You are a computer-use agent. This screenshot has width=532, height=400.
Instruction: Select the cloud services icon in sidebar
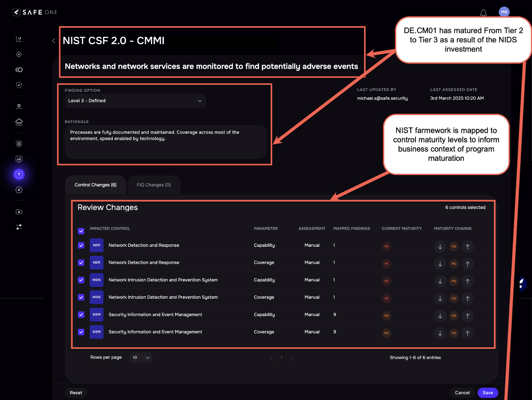(x=19, y=122)
